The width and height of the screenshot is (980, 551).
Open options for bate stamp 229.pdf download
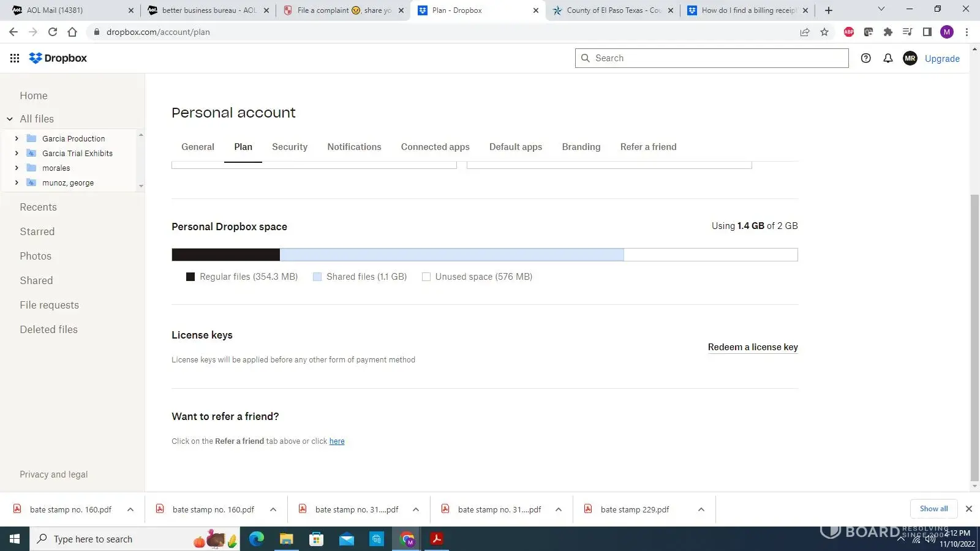(x=701, y=509)
